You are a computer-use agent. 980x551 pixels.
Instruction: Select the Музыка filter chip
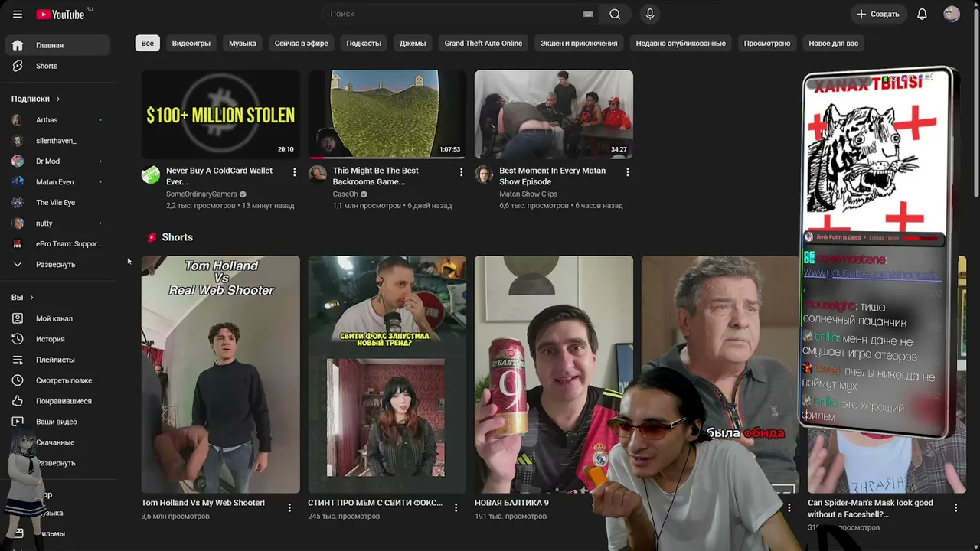[243, 44]
